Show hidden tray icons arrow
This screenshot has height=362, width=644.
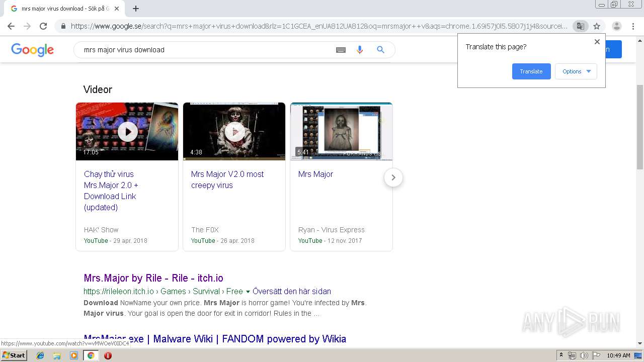[561, 355]
